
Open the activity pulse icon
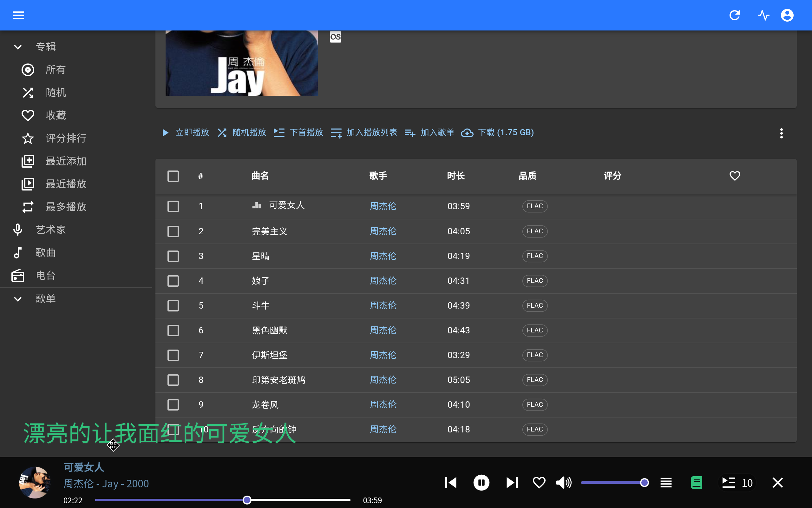[x=763, y=15]
